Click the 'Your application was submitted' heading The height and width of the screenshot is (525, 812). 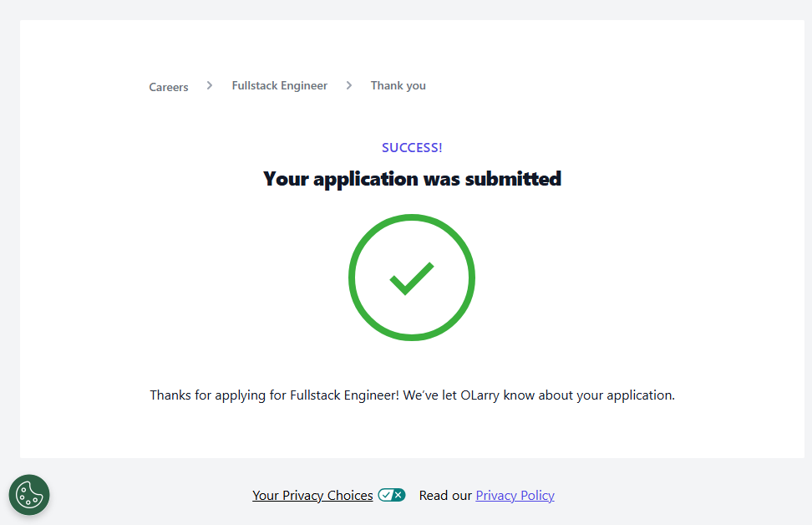412,179
